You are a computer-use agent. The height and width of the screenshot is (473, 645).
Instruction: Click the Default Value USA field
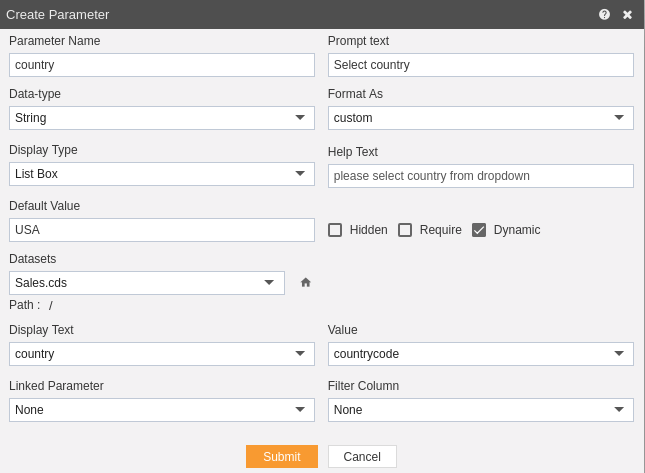(162, 230)
